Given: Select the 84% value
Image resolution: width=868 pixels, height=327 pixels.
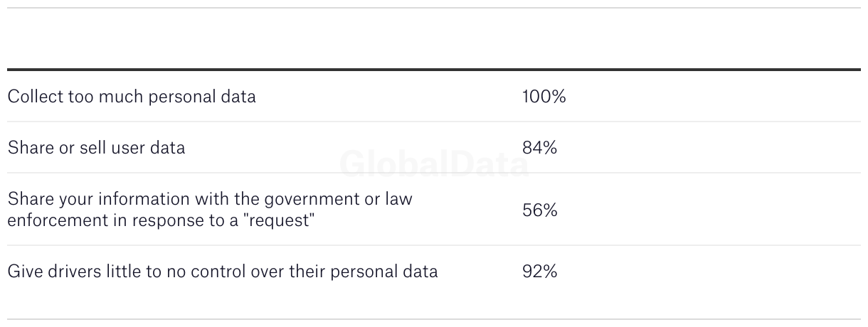Looking at the screenshot, I should click(x=539, y=148).
